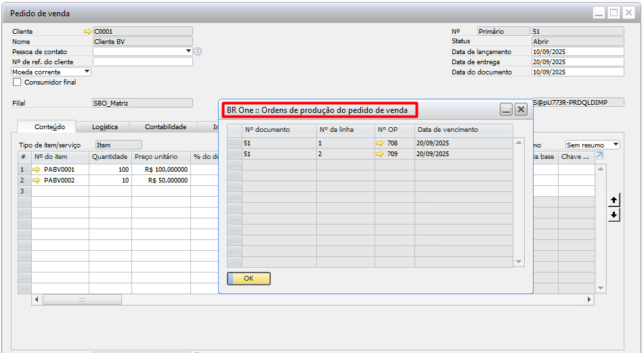The image size is (644, 353).
Task: Follow link arrow to production order 709
Action: point(380,154)
